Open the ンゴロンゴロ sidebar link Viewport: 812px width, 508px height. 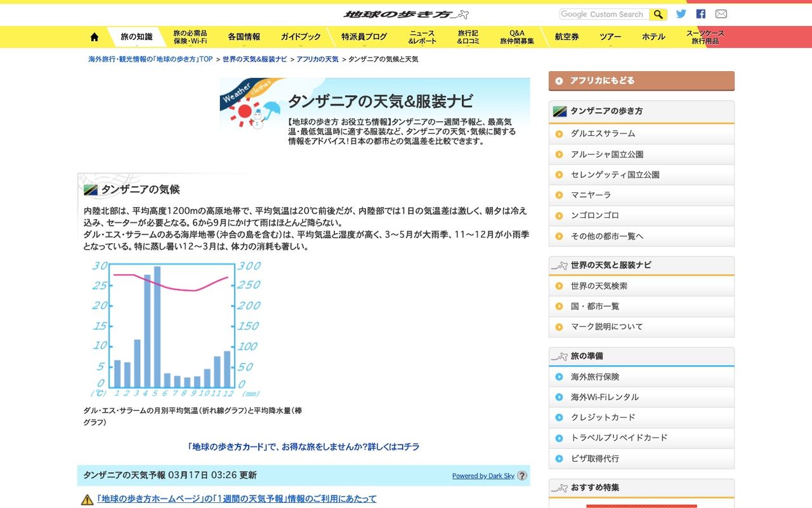(x=641, y=215)
